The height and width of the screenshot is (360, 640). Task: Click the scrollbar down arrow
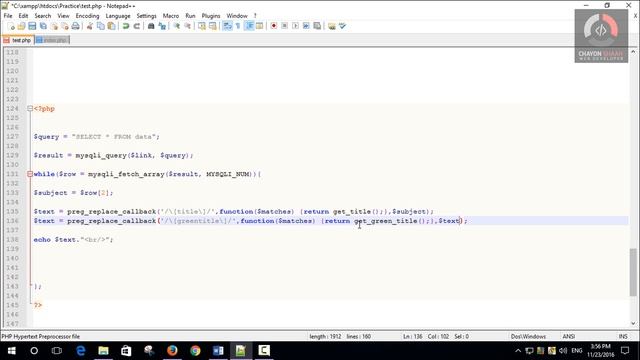pyautogui.click(x=633, y=323)
